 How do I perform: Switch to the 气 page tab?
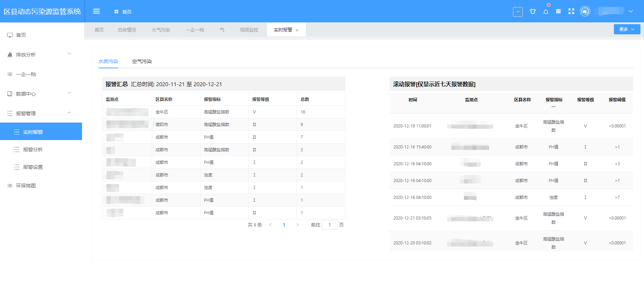coord(222,30)
